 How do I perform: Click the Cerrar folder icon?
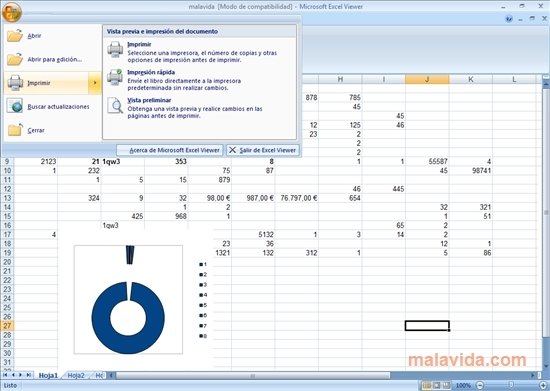[x=15, y=130]
